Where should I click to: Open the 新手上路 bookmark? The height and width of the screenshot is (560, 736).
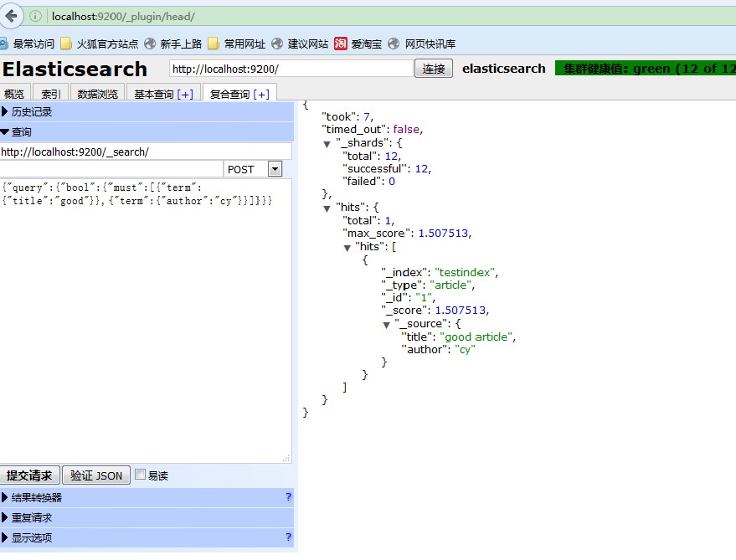[x=172, y=44]
